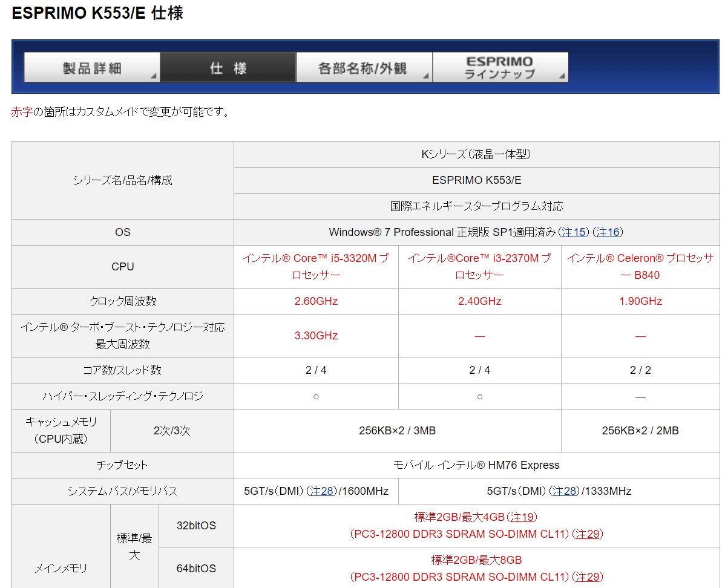The width and height of the screenshot is (725, 588).
Task: Click the "2次/3次" sub-header cell
Action: point(172,430)
